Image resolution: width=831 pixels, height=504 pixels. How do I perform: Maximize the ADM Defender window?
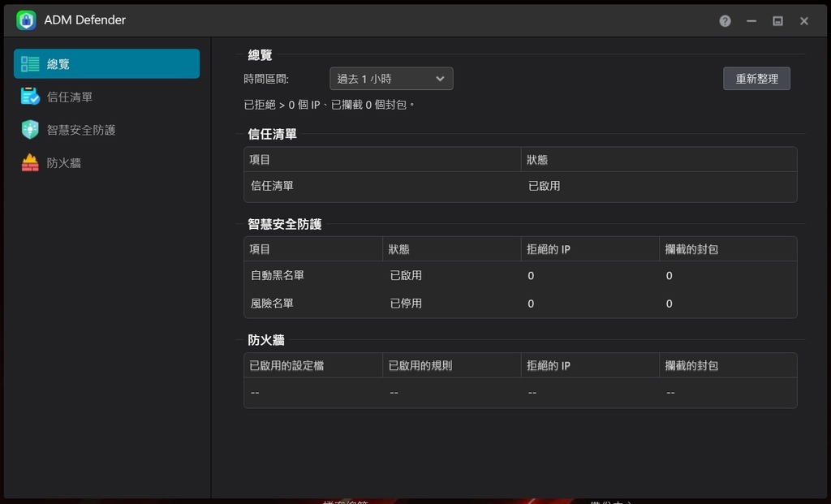[x=777, y=20]
